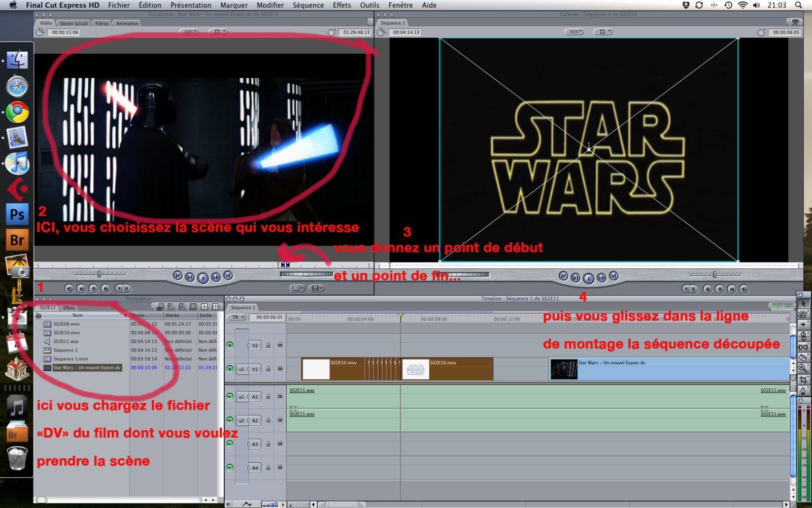Select the Crop tool in palette
Image resolution: width=812 pixels, height=508 pixels.
[x=803, y=379]
